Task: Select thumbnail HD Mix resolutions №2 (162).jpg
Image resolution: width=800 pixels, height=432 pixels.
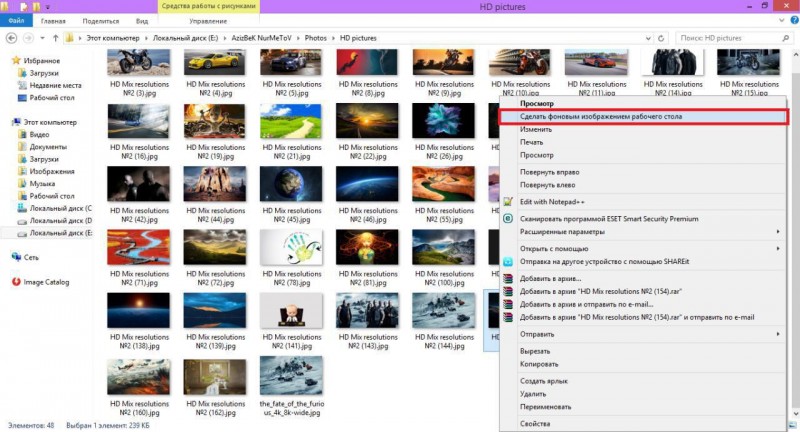Action: click(x=215, y=376)
